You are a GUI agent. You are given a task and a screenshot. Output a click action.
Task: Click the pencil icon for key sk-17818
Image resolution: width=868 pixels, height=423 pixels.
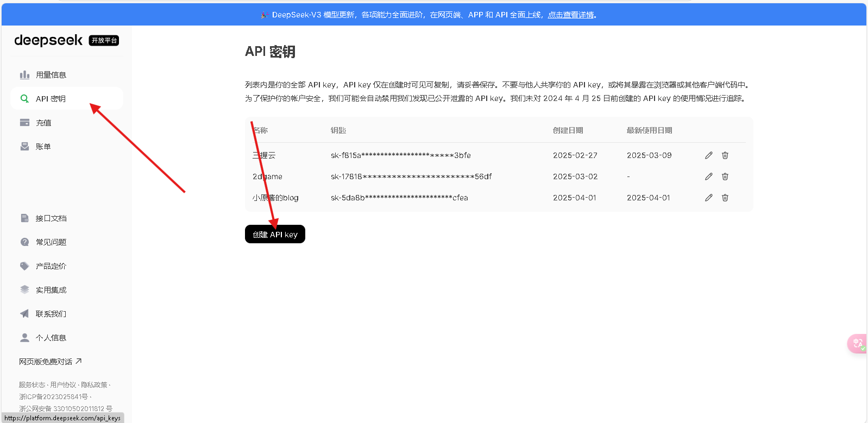point(708,176)
